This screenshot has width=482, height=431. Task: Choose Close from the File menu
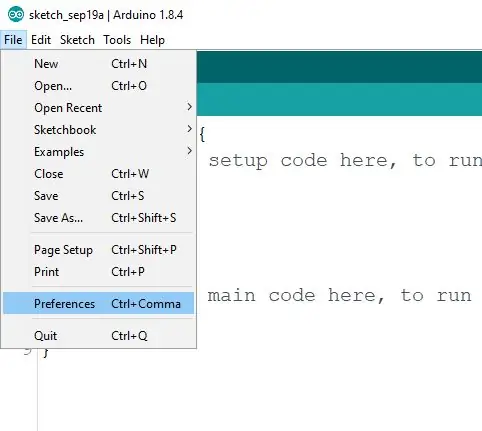pyautogui.click(x=98, y=174)
